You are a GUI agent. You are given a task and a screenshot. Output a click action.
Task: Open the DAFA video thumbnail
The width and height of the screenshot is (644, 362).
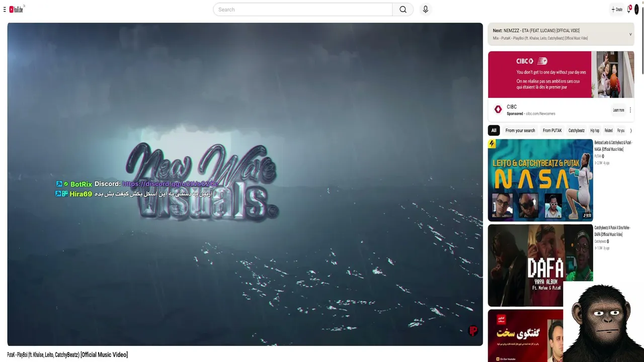click(x=540, y=265)
